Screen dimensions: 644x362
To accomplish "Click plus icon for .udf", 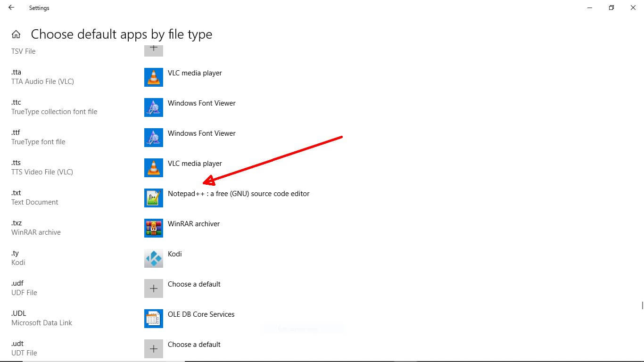I will (x=154, y=288).
